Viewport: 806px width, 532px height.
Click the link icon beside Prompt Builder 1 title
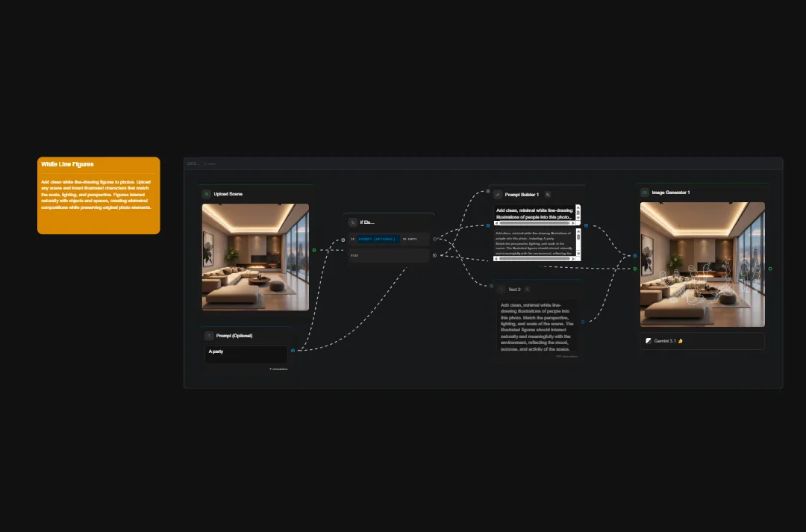(548, 195)
